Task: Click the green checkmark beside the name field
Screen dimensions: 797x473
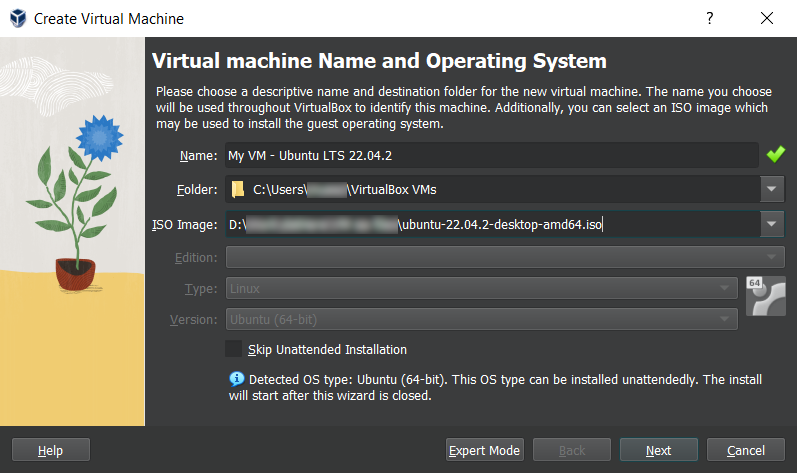Action: click(x=775, y=155)
